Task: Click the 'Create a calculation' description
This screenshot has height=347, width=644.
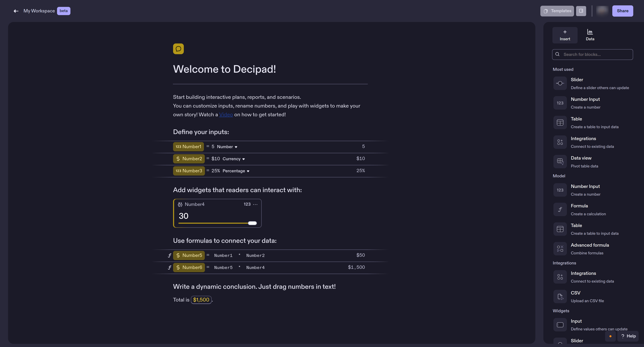Action: [588, 214]
